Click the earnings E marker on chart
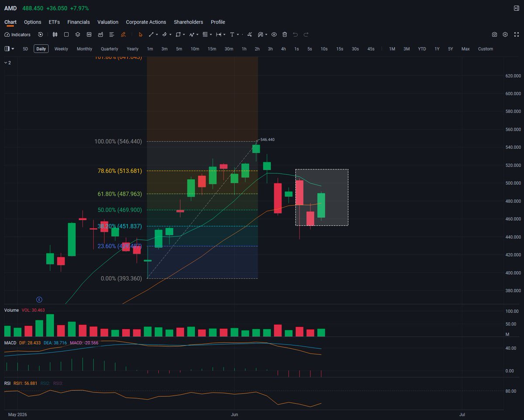The width and height of the screenshot is (524, 420). (39, 300)
